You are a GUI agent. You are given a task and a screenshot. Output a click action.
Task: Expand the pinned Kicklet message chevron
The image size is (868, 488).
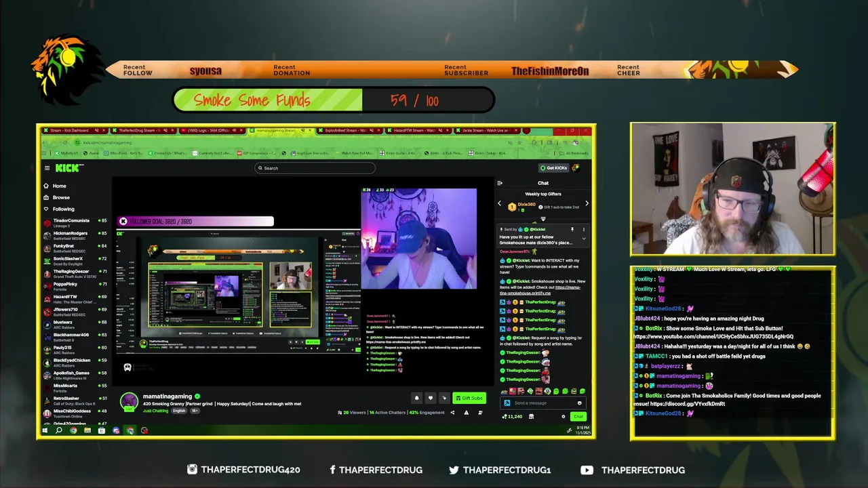tap(584, 239)
